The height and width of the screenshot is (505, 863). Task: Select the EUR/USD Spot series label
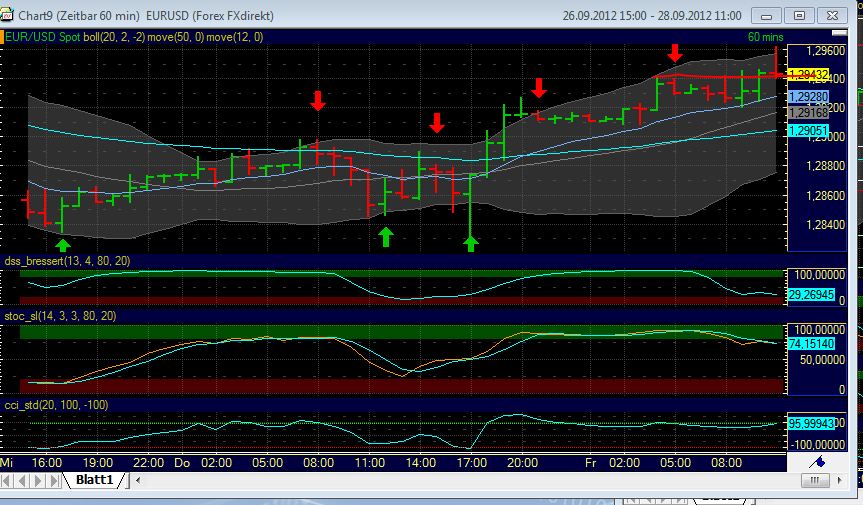(x=42, y=37)
